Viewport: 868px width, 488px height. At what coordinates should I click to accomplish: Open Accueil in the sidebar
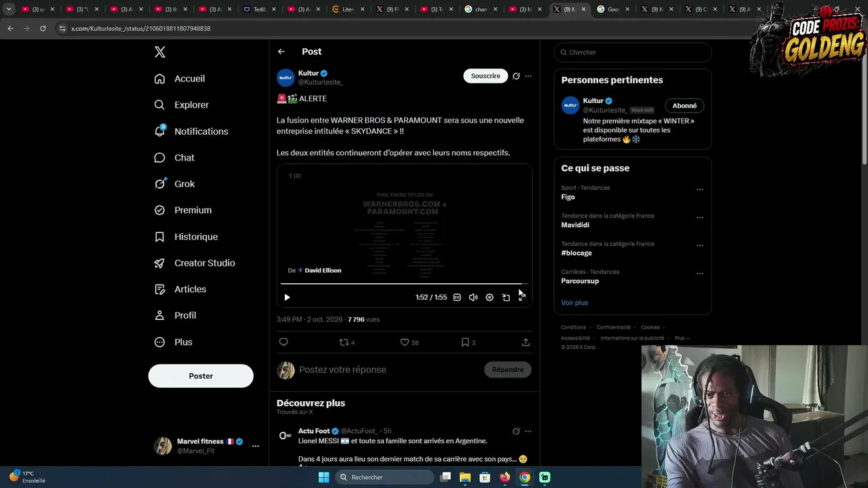click(x=180, y=79)
